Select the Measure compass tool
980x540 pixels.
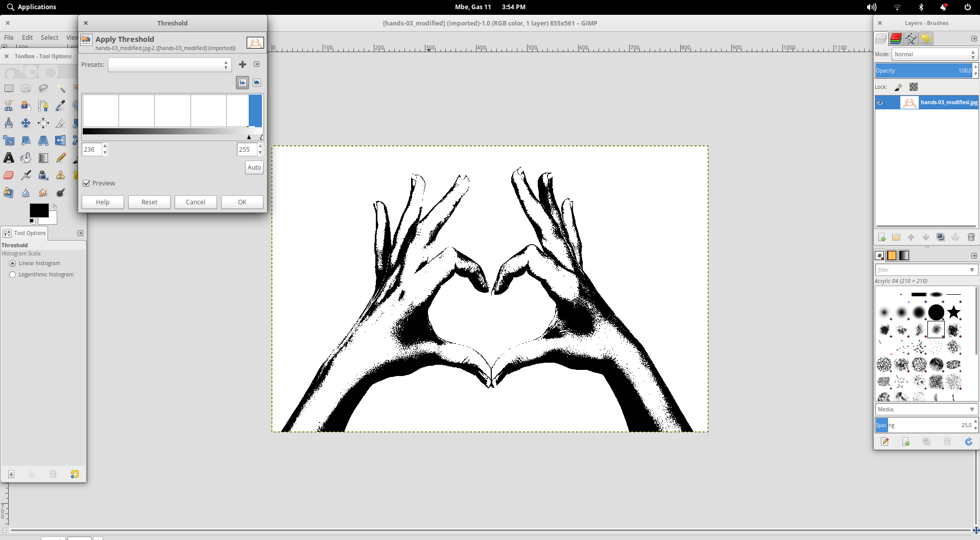(x=9, y=123)
